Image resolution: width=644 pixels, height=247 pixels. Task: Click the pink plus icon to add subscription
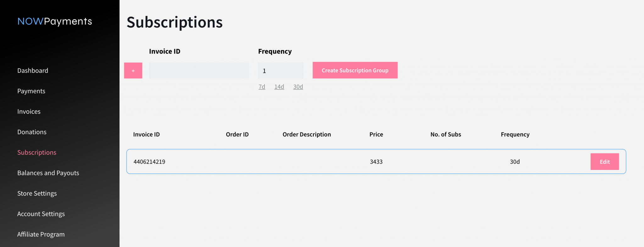click(x=133, y=70)
